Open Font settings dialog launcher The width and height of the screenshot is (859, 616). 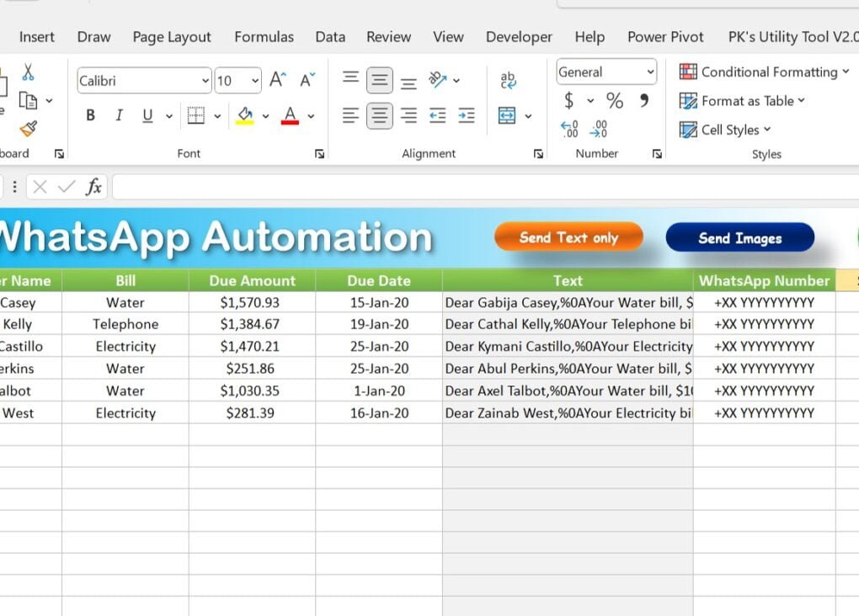pyautogui.click(x=319, y=154)
